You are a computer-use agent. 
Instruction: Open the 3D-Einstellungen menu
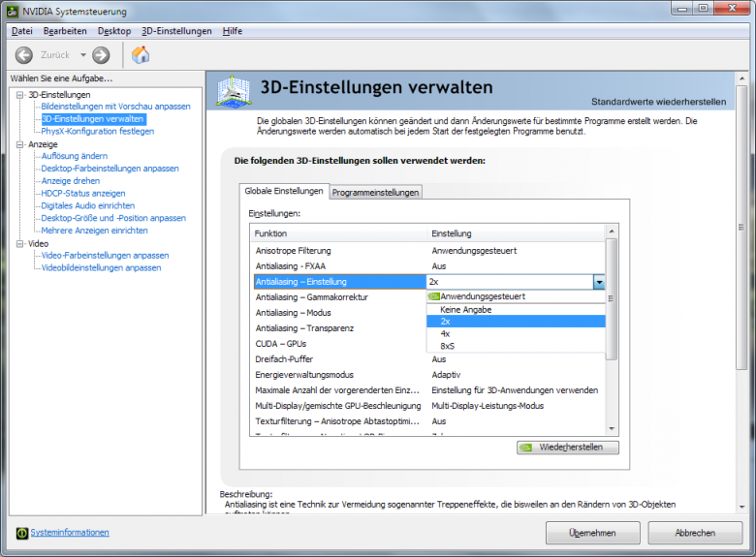coord(176,31)
